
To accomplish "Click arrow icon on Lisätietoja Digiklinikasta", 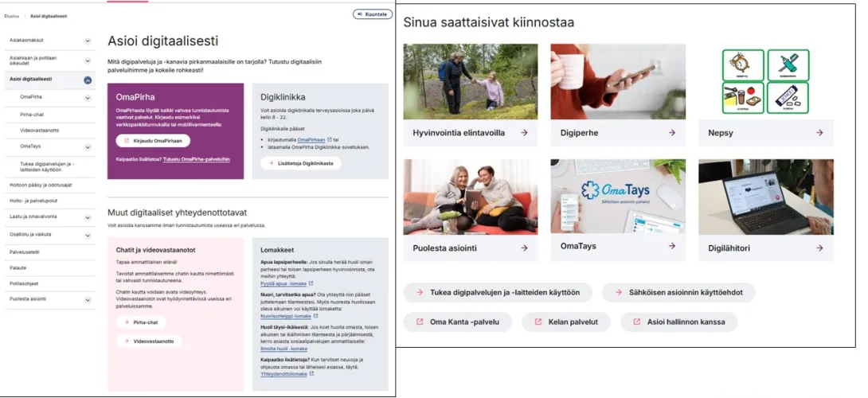I will pos(272,163).
